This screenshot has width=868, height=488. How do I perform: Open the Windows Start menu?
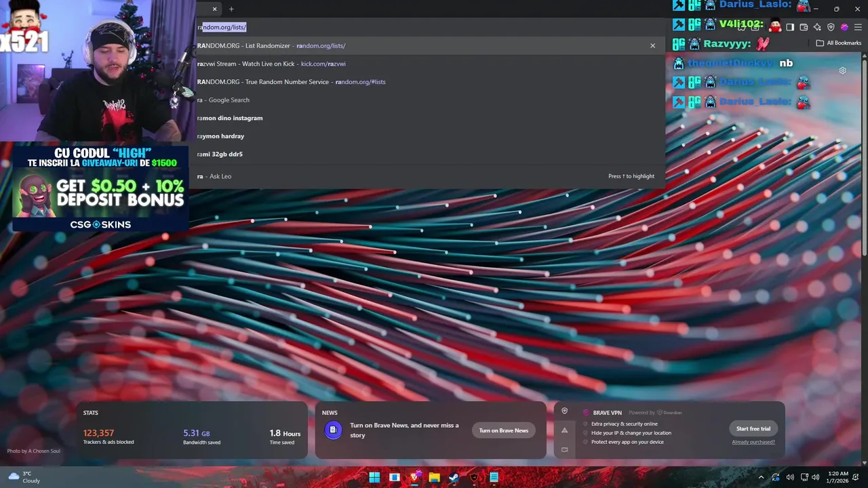(374, 477)
